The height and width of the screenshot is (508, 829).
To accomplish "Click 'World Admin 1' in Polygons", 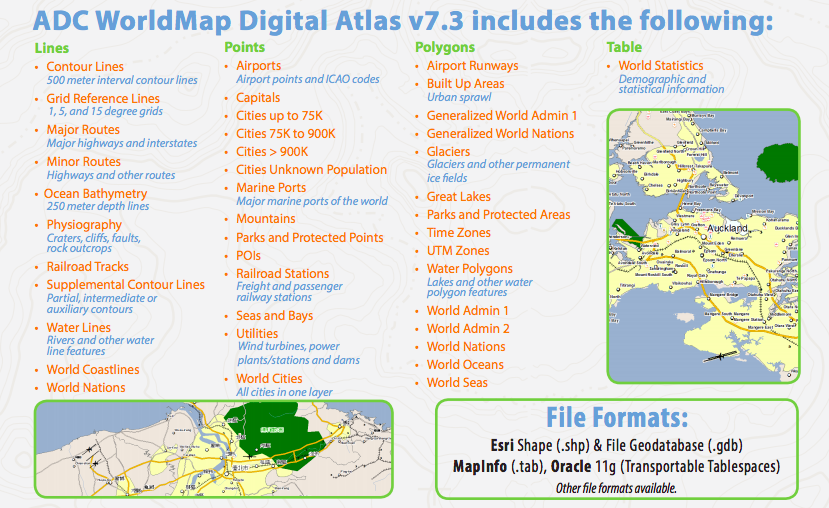I will pos(467,310).
